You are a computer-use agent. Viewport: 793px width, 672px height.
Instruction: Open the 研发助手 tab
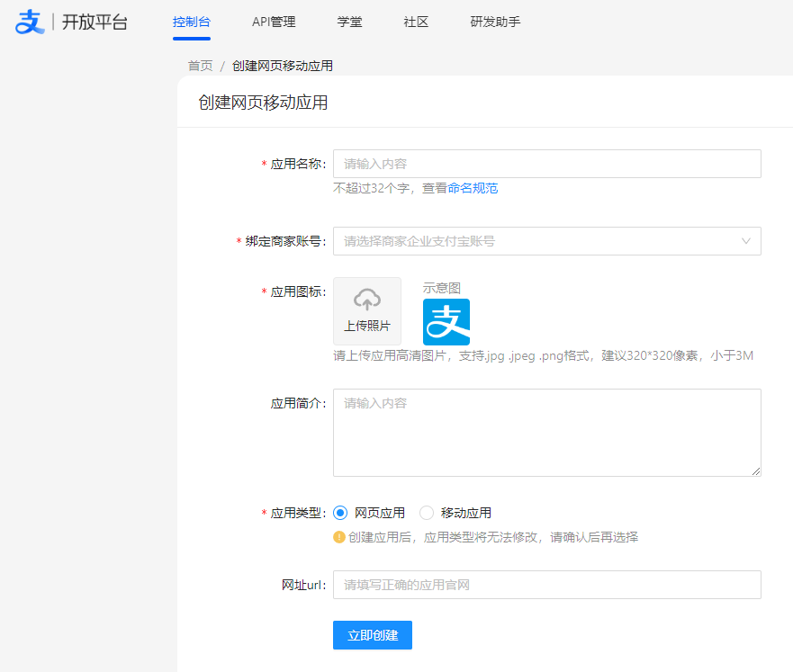click(495, 22)
